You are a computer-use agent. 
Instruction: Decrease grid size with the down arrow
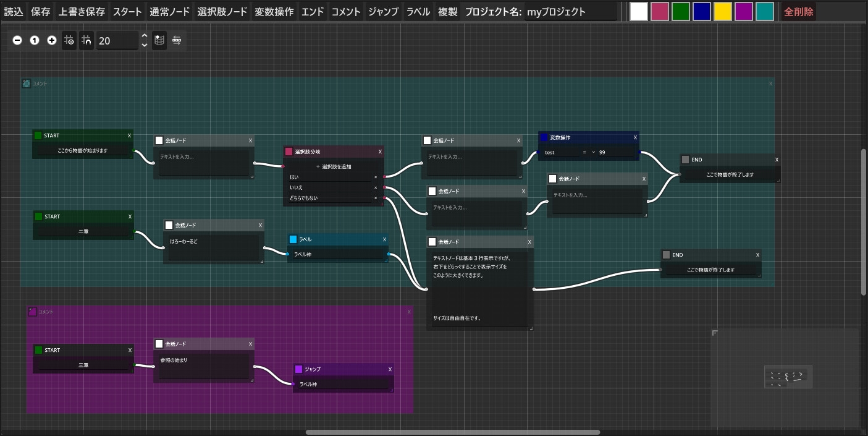point(145,45)
